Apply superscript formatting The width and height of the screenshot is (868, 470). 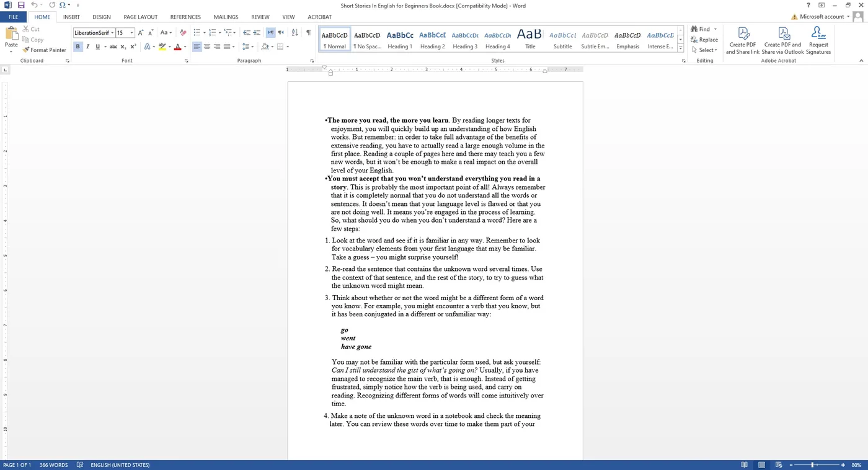[133, 47]
